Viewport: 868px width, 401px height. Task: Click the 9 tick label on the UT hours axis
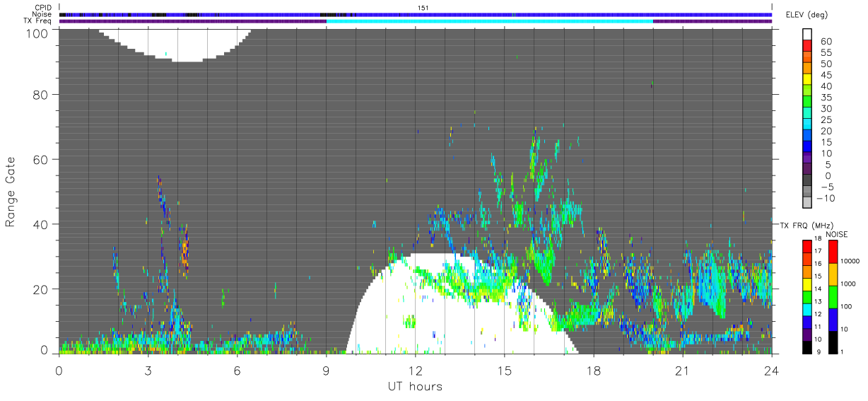tap(326, 370)
